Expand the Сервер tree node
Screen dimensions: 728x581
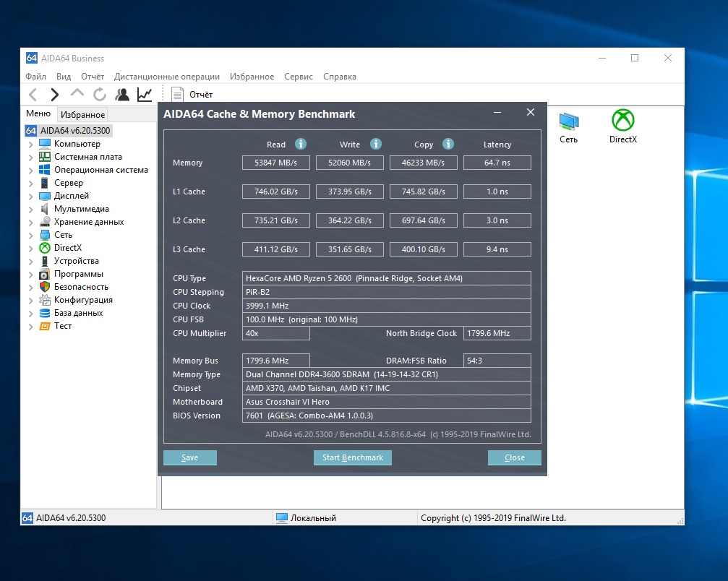[30, 184]
